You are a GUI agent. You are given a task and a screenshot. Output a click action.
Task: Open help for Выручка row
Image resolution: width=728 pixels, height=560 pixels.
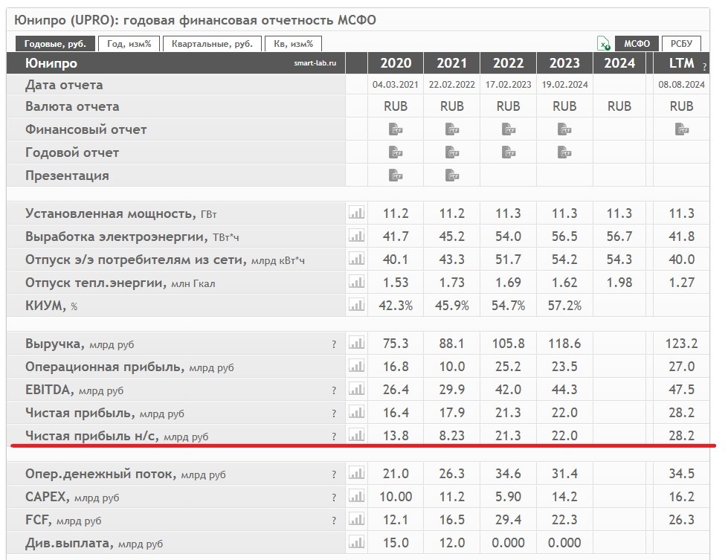334,344
